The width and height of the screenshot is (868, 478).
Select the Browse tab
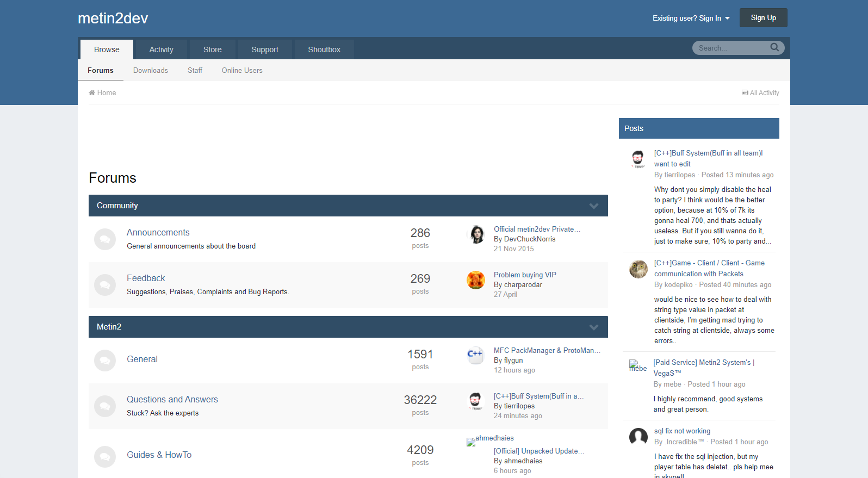click(107, 49)
